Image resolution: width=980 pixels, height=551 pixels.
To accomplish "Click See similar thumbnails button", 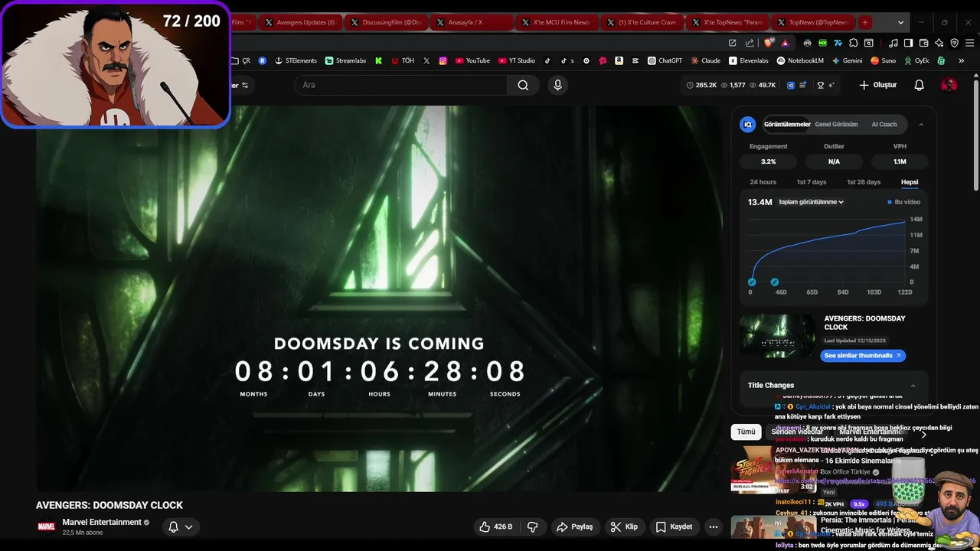I will pos(863,356).
